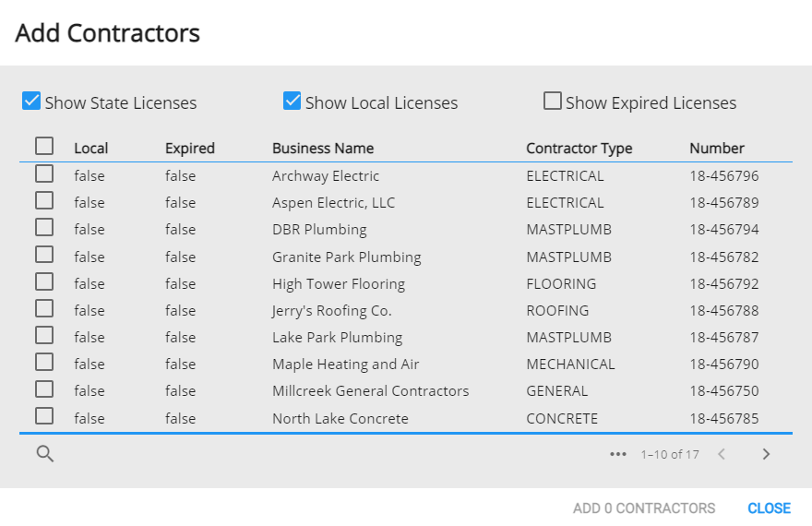This screenshot has width=812, height=526.
Task: Uncheck Show State Licenses
Action: tap(31, 101)
